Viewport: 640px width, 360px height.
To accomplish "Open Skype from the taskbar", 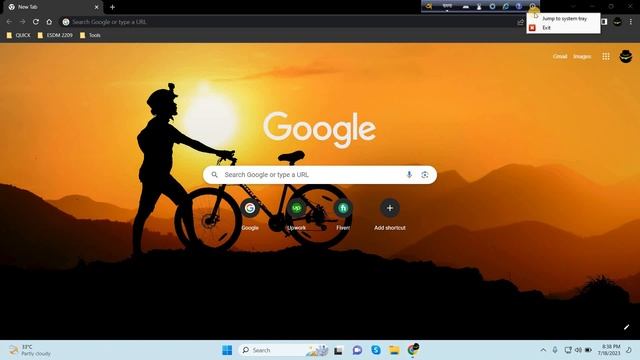I will 376,350.
